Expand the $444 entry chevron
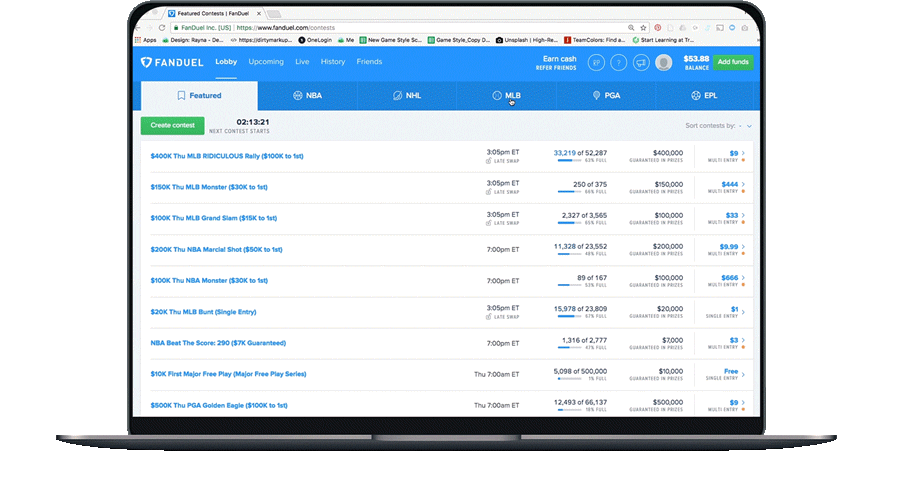The height and width of the screenshot is (478, 900). 743,184
